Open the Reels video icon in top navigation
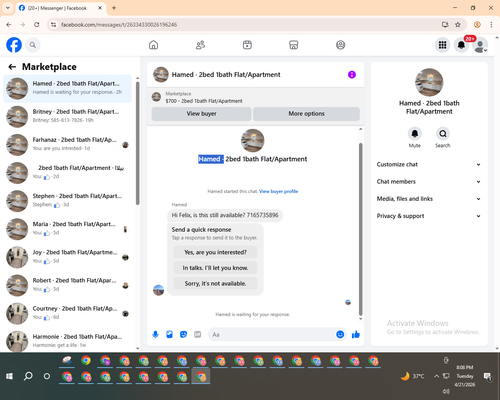The height and width of the screenshot is (400, 500). coord(247,45)
